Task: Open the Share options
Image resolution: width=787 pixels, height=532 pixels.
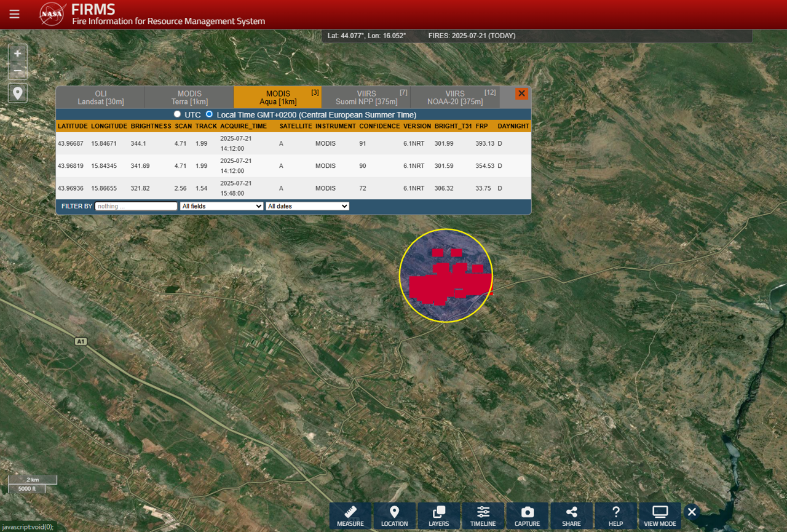Action: pos(572,515)
